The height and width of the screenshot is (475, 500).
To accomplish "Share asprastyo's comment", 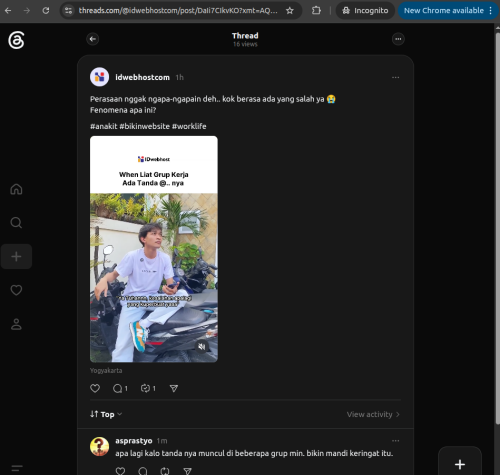I will pos(187,471).
